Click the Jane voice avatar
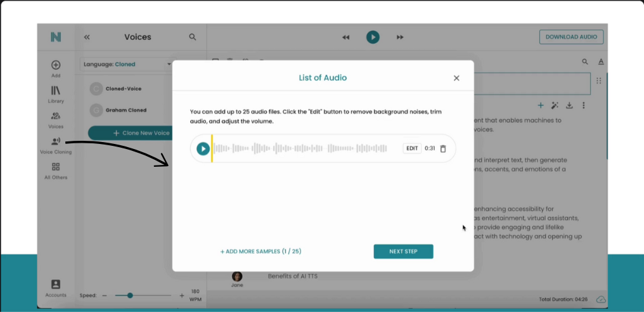 pos(237,276)
